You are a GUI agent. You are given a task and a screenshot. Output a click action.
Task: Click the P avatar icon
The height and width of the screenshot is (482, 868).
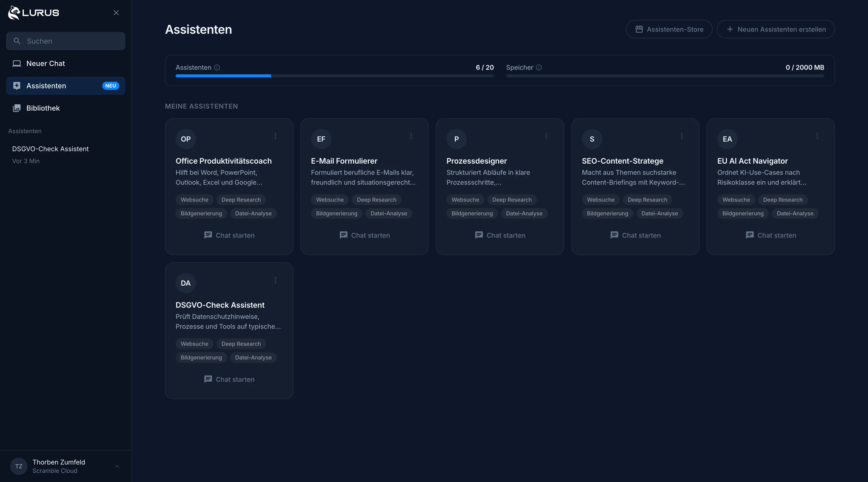pyautogui.click(x=457, y=139)
